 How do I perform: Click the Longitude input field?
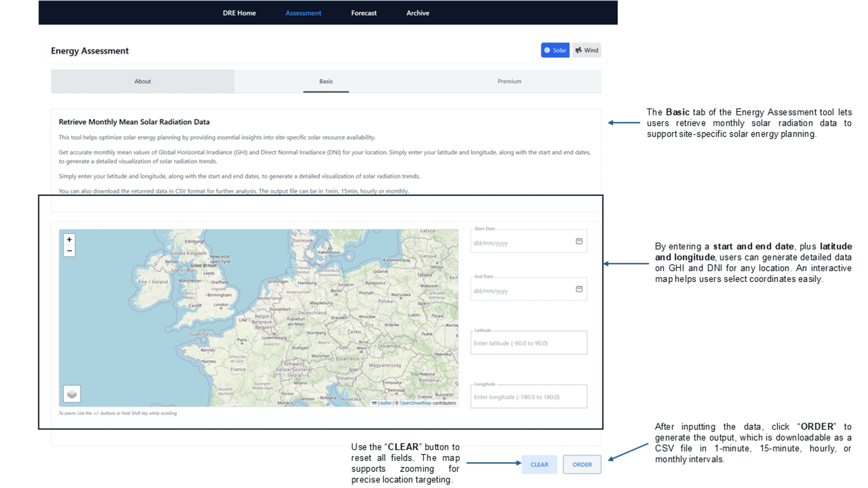coord(528,396)
